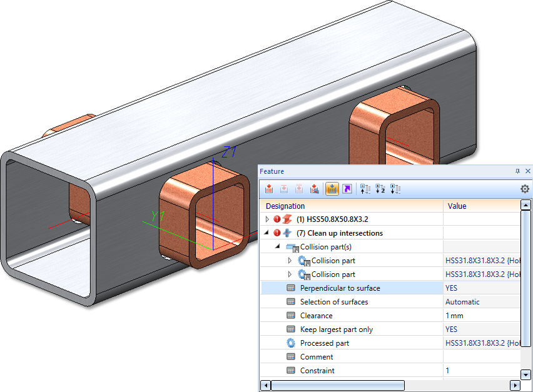The width and height of the screenshot is (533, 392).
Task: Select the Clearance label
Action: coord(316,316)
